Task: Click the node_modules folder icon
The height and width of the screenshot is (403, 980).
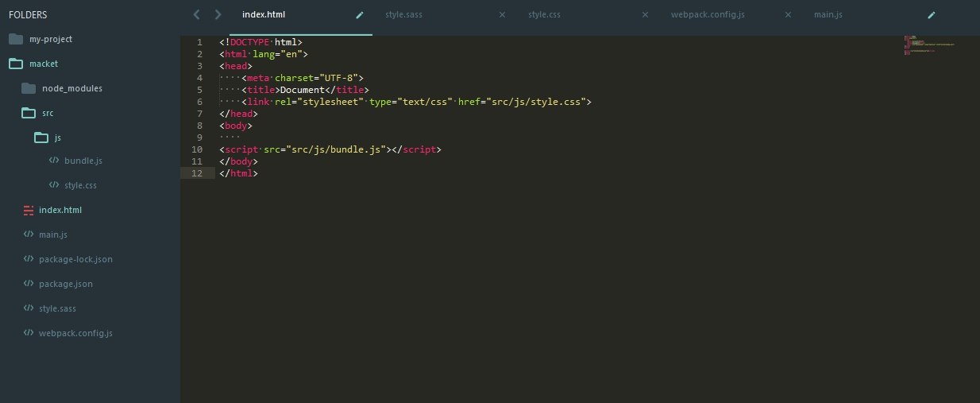Action: click(x=29, y=88)
